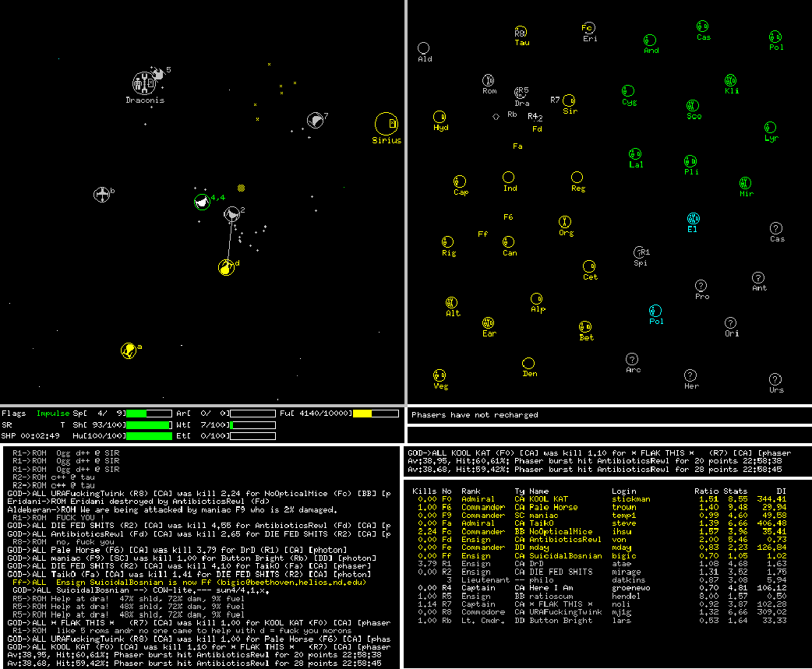Click Lyr planet on galactic map
The image size is (812, 669).
[771, 127]
